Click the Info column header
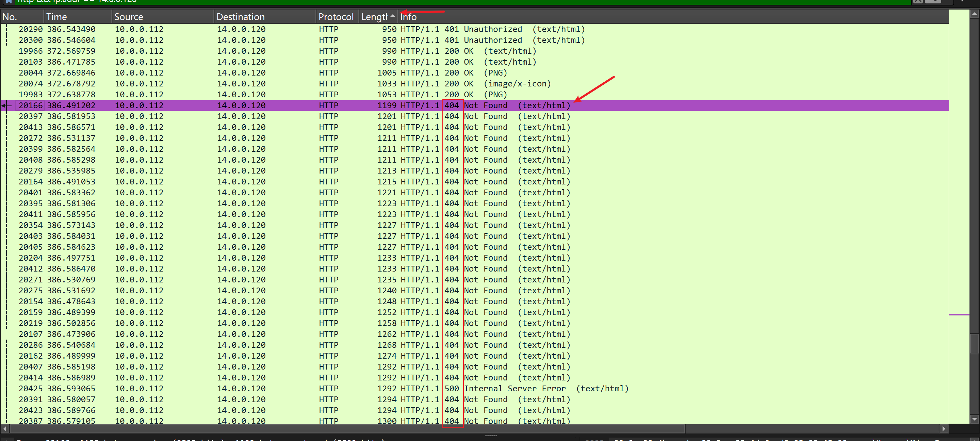 [408, 17]
